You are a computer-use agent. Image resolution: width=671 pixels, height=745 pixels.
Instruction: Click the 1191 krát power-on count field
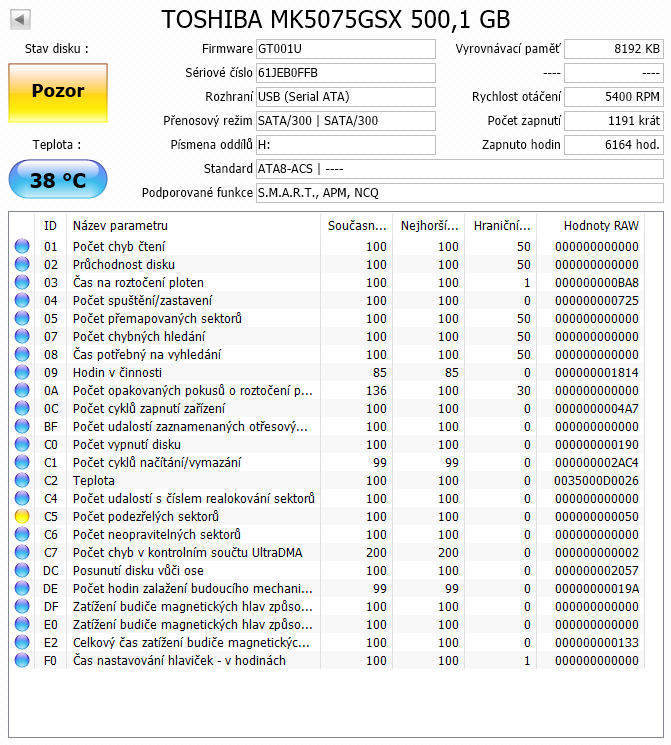[613, 121]
